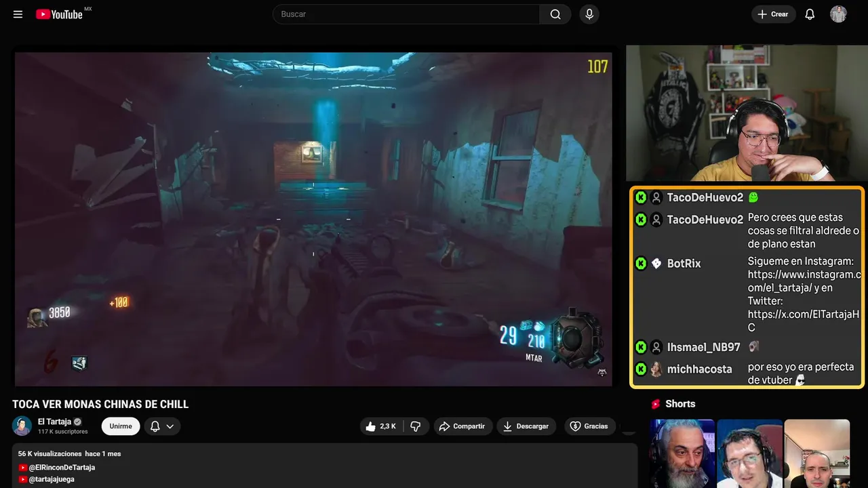Click the search magnifier button
Viewport: 868px width, 488px height.
click(x=555, y=14)
